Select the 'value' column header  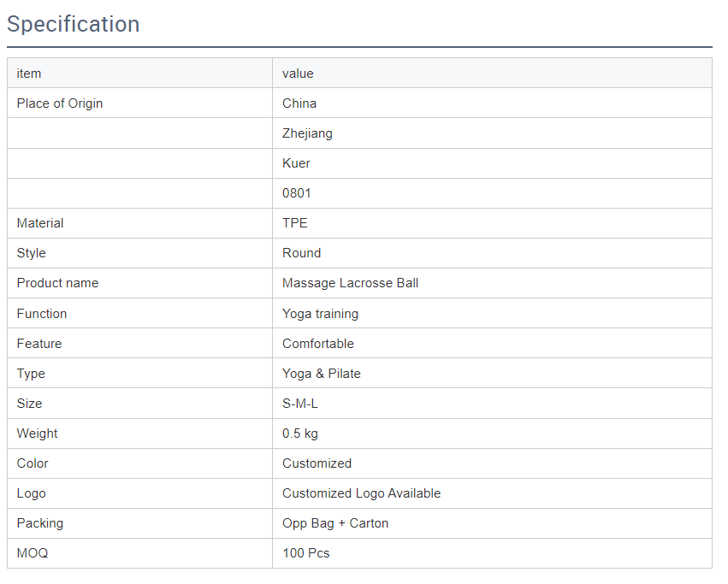tap(298, 74)
